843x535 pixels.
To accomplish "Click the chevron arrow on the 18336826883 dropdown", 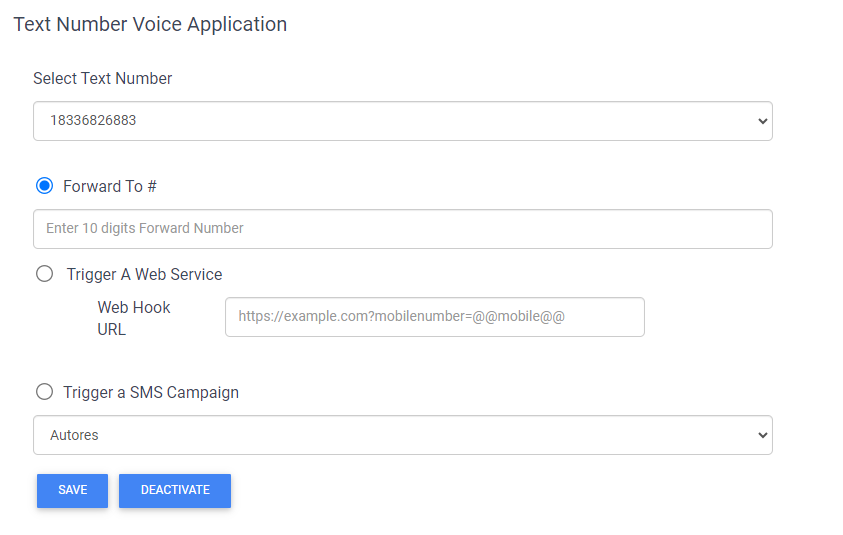I will pyautogui.click(x=762, y=121).
